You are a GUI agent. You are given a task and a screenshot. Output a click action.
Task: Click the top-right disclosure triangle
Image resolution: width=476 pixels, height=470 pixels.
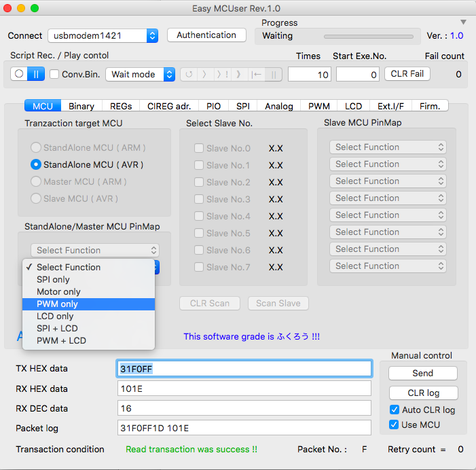click(463, 22)
